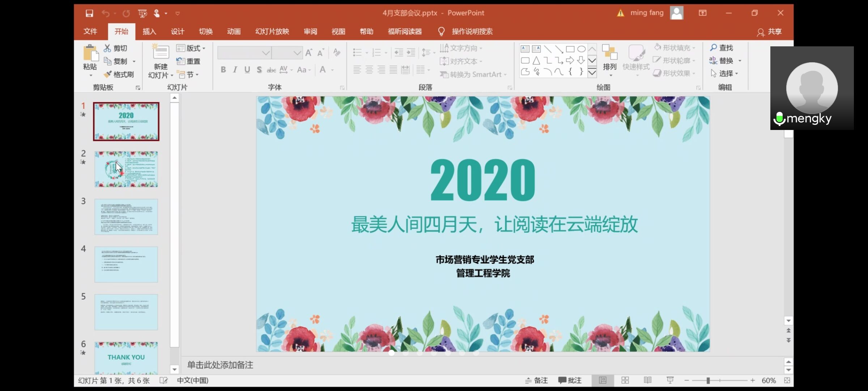868x391 pixels.
Task: Toggle Notes (备注) pane in status bar
Action: pos(536,380)
